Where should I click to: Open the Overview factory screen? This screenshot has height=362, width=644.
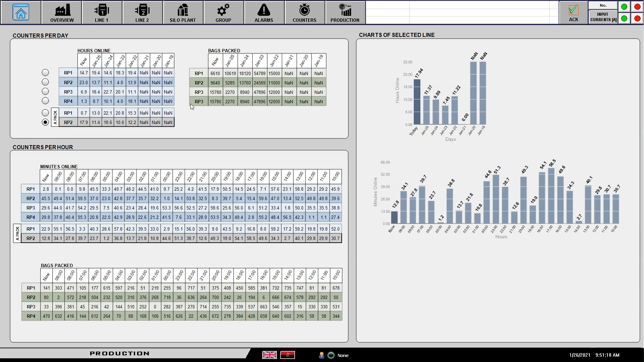pos(62,13)
